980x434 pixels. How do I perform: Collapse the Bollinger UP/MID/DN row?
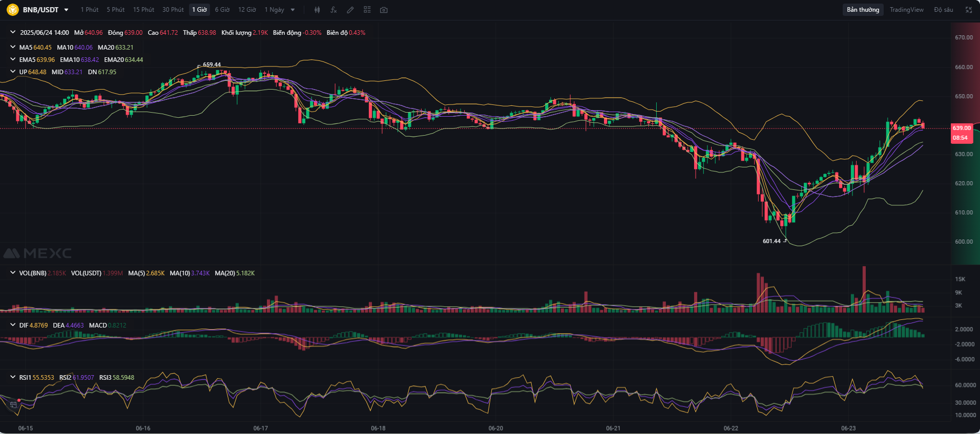coord(13,72)
